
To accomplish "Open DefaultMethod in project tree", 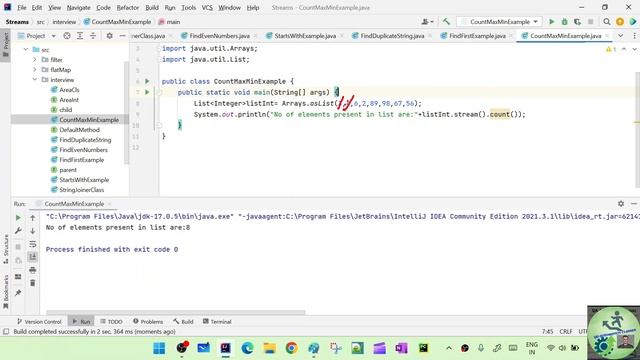I will click(79, 130).
